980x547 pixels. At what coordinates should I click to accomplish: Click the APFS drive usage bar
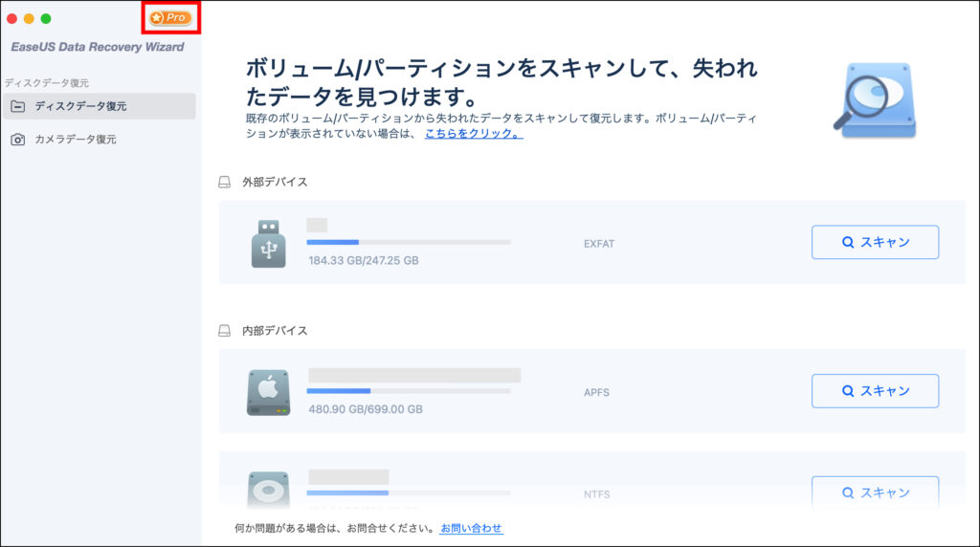(x=409, y=391)
